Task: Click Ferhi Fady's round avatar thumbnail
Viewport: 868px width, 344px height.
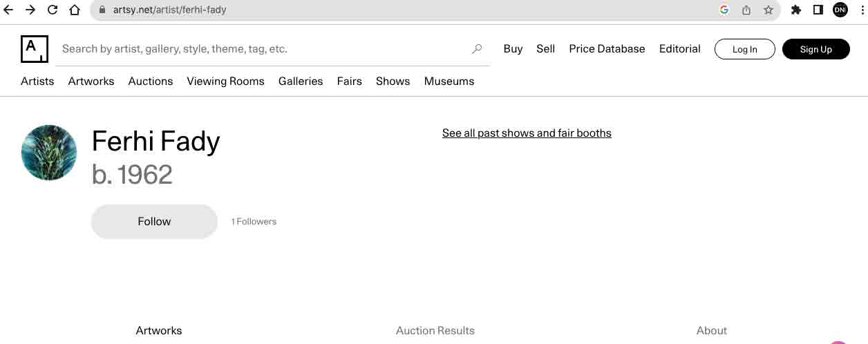Action: click(49, 153)
